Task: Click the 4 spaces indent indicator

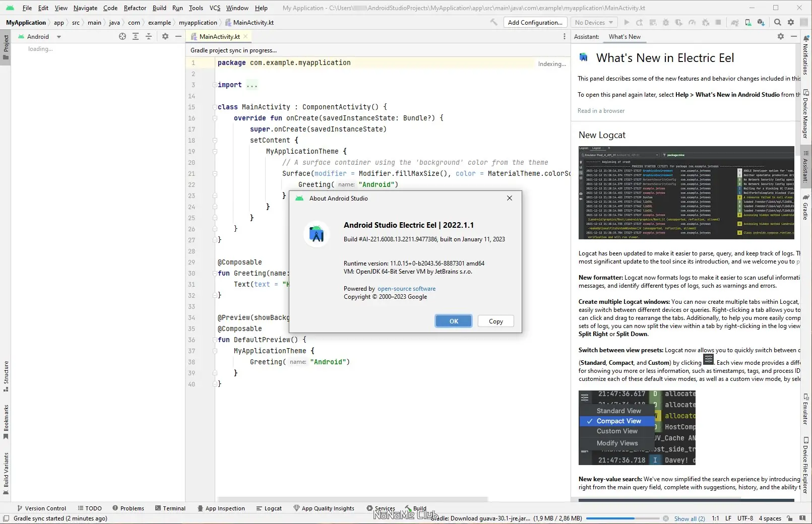Action: [x=770, y=518]
